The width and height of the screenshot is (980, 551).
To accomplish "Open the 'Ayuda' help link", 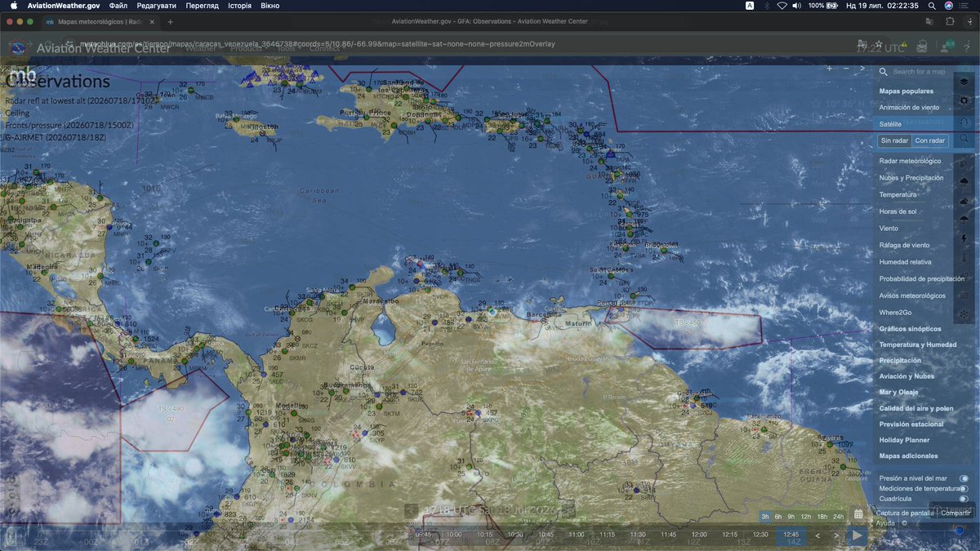I will (x=885, y=522).
